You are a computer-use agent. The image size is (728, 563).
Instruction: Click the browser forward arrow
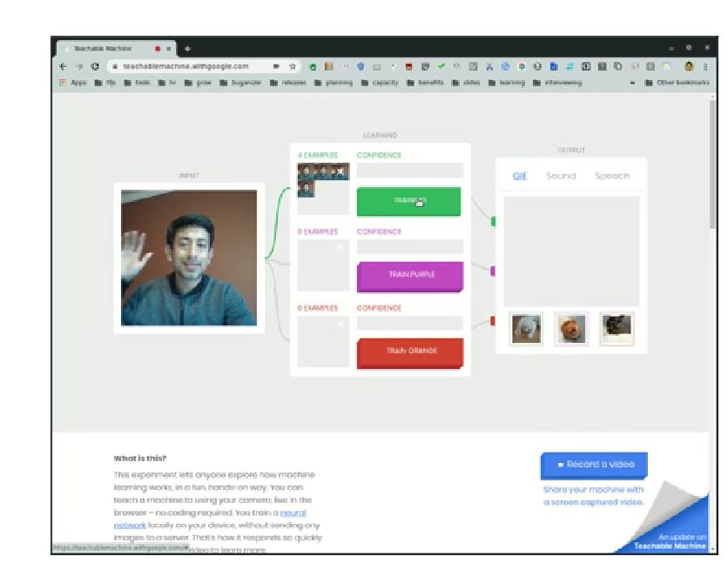click(x=79, y=66)
